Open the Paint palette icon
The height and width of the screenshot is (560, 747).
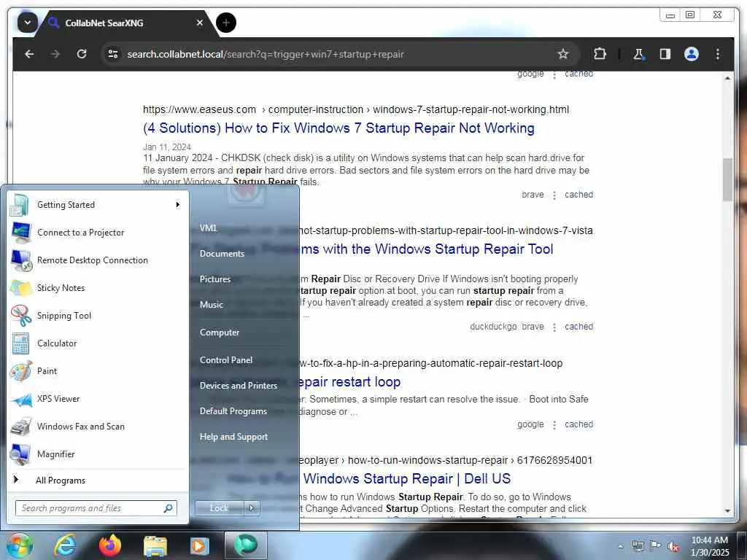click(20, 371)
